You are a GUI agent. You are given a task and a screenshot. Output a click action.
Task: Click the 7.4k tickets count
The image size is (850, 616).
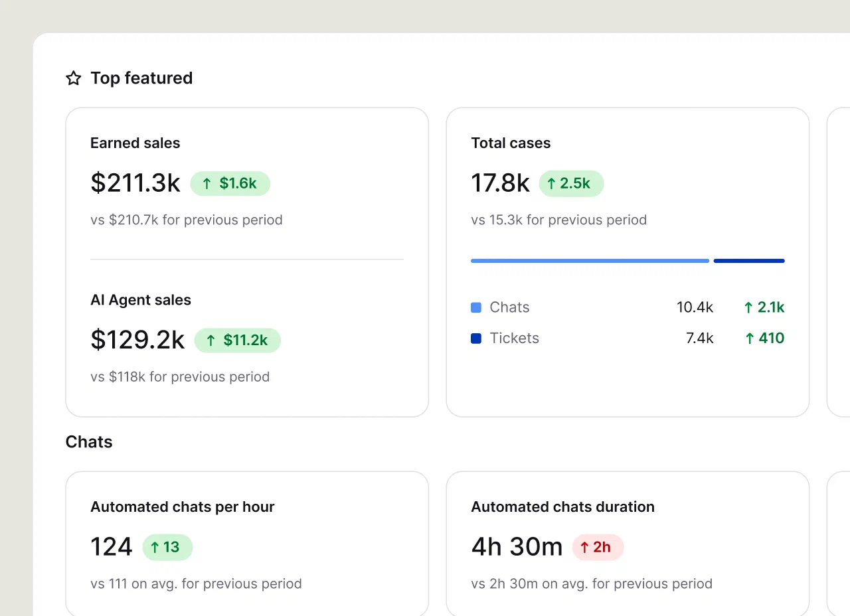pyautogui.click(x=700, y=338)
